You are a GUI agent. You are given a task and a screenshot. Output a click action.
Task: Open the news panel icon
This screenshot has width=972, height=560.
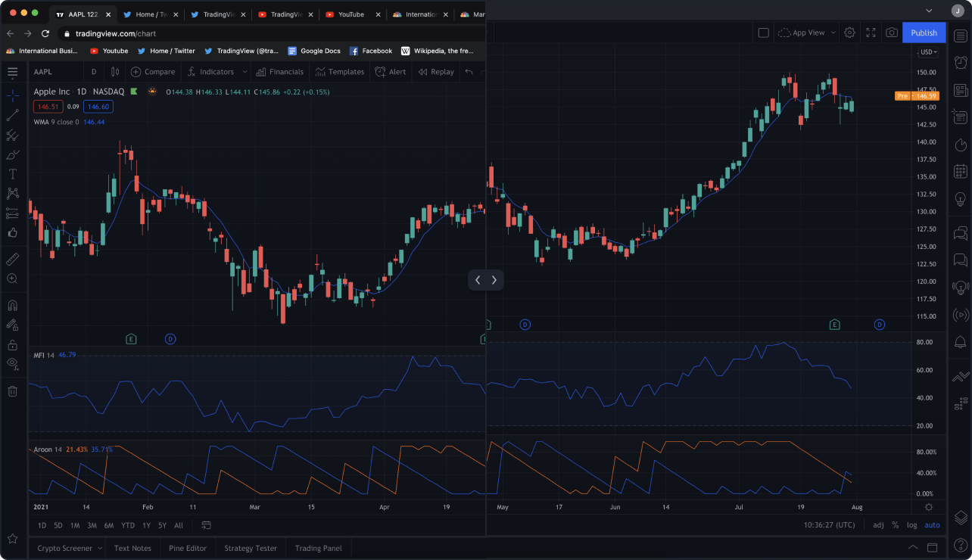tap(960, 90)
